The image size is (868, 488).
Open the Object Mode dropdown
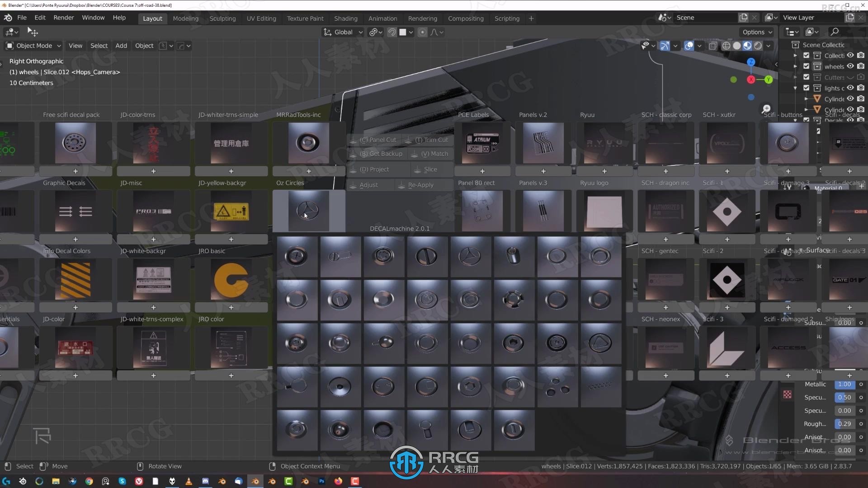click(34, 46)
